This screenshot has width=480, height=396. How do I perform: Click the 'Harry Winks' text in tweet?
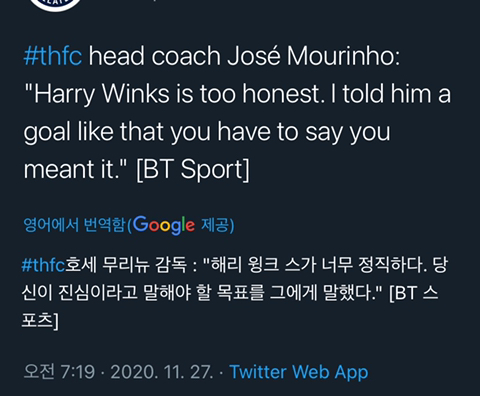coord(102,94)
